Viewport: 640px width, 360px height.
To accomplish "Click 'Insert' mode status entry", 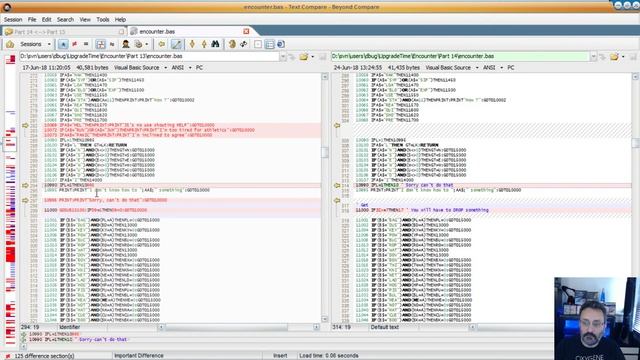I will click(x=280, y=356).
